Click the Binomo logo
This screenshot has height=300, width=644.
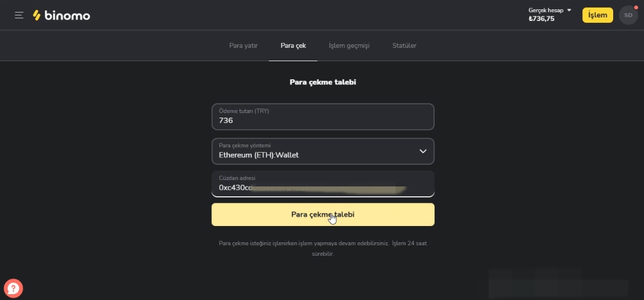[62, 15]
